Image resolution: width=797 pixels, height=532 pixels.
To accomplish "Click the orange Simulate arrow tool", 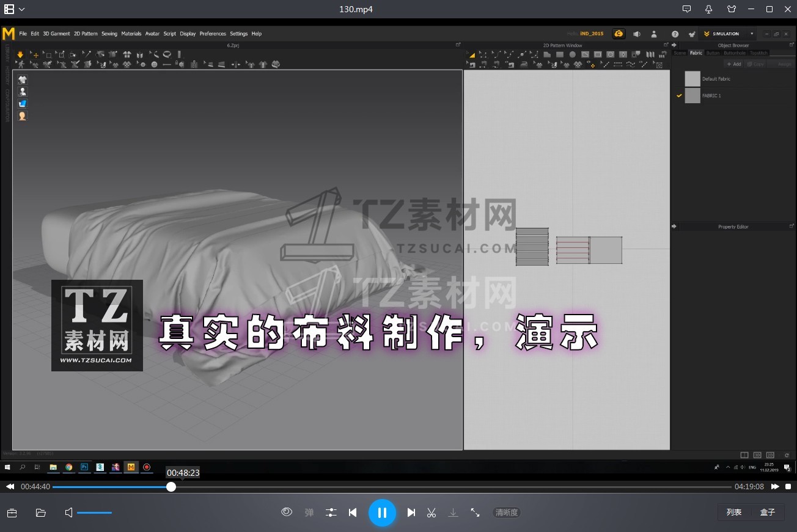I will [20, 54].
